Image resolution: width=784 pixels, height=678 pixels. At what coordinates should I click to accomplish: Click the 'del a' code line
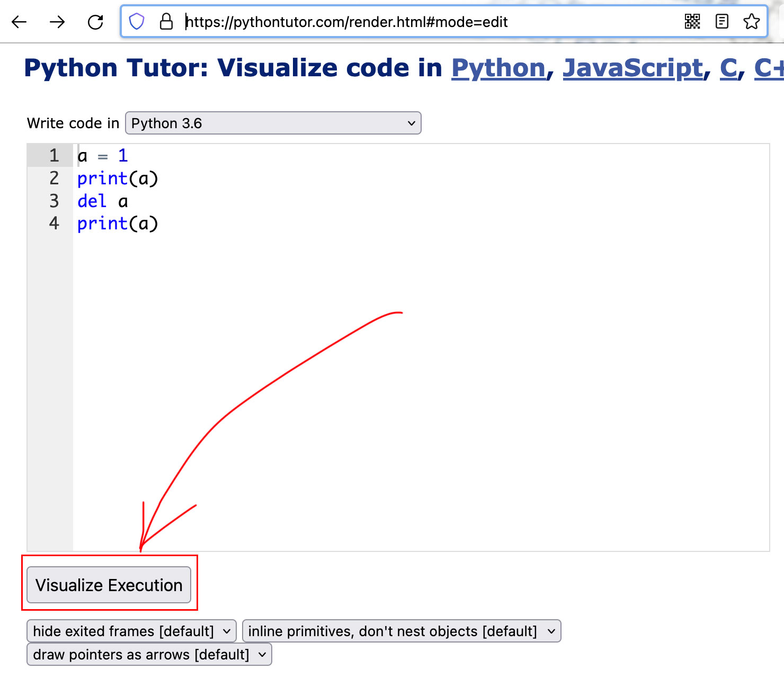tap(103, 201)
